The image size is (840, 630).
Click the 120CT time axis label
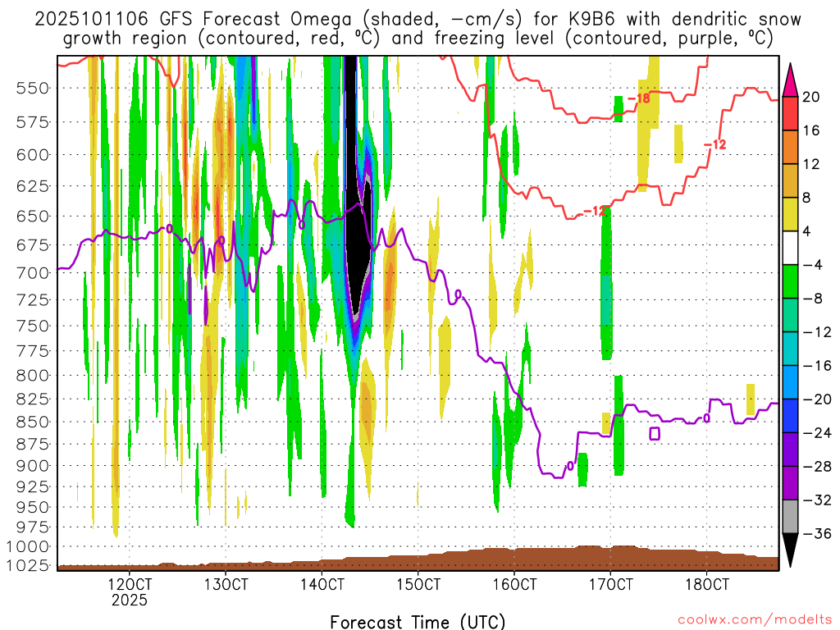pos(130,584)
